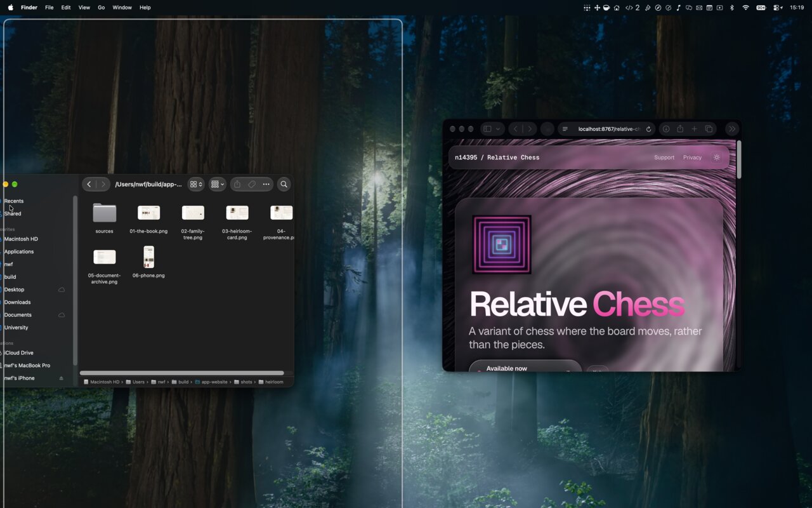Select 03-heirloom-card.png thumbnail
Image resolution: width=812 pixels, height=508 pixels.
(x=237, y=213)
